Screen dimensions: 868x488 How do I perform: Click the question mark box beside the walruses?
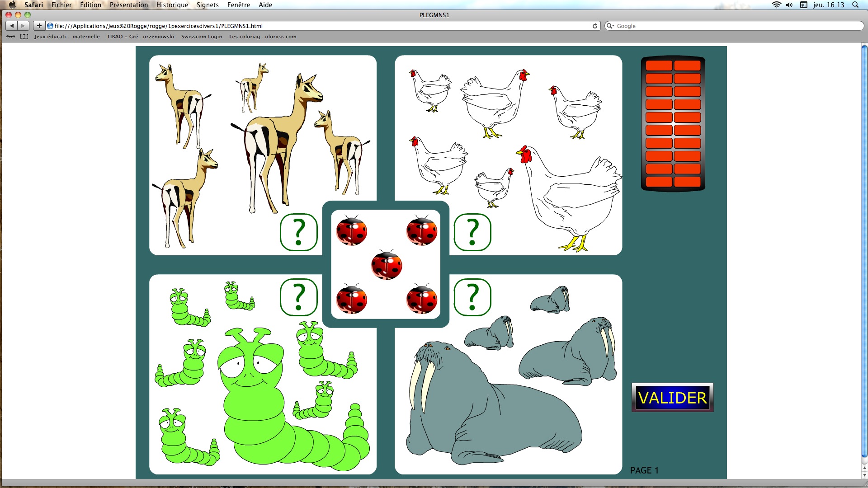click(x=472, y=297)
